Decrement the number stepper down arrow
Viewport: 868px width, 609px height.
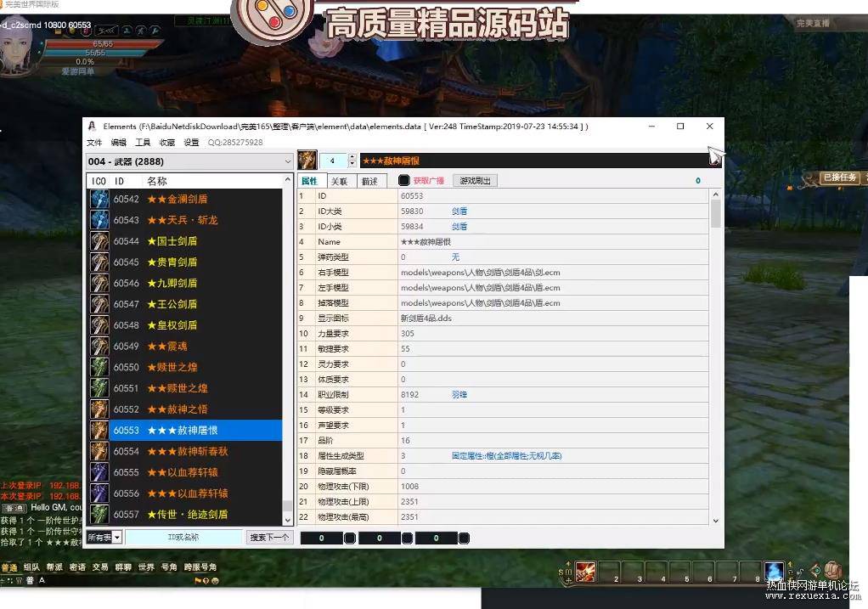(352, 165)
